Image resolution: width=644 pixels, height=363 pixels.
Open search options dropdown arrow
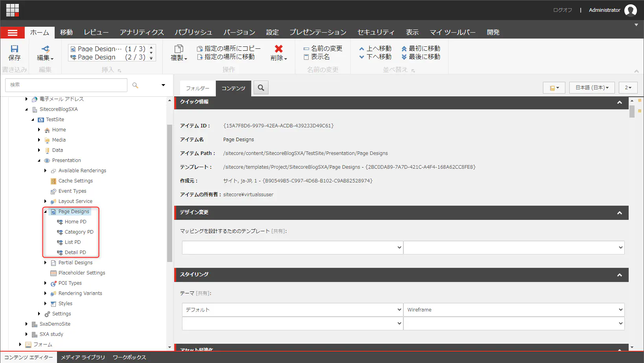[163, 85]
